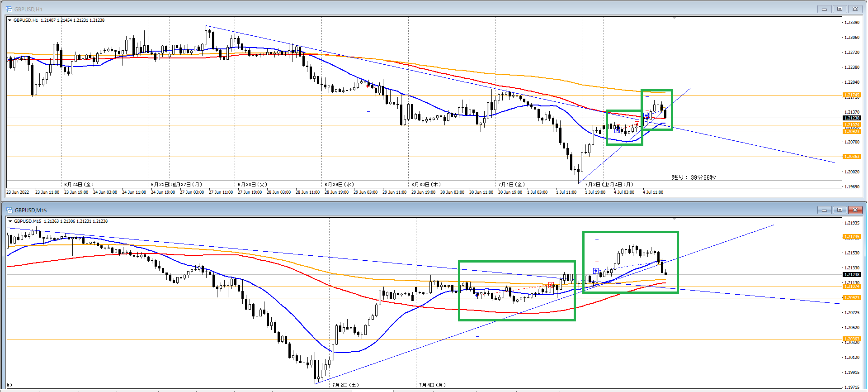Click the 6月29日(水) date separator label
Screen dimensions: 868x392
(x=339, y=185)
